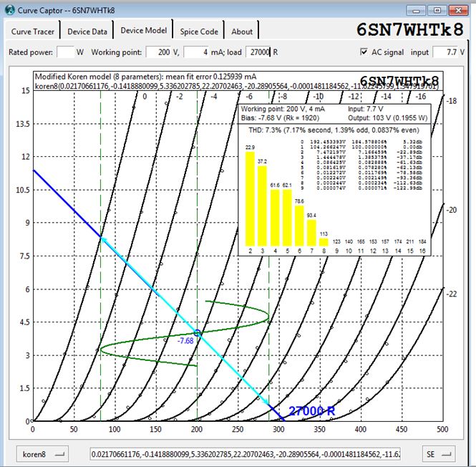
Task: Toggle the AC signal checkbox
Action: [x=364, y=52]
